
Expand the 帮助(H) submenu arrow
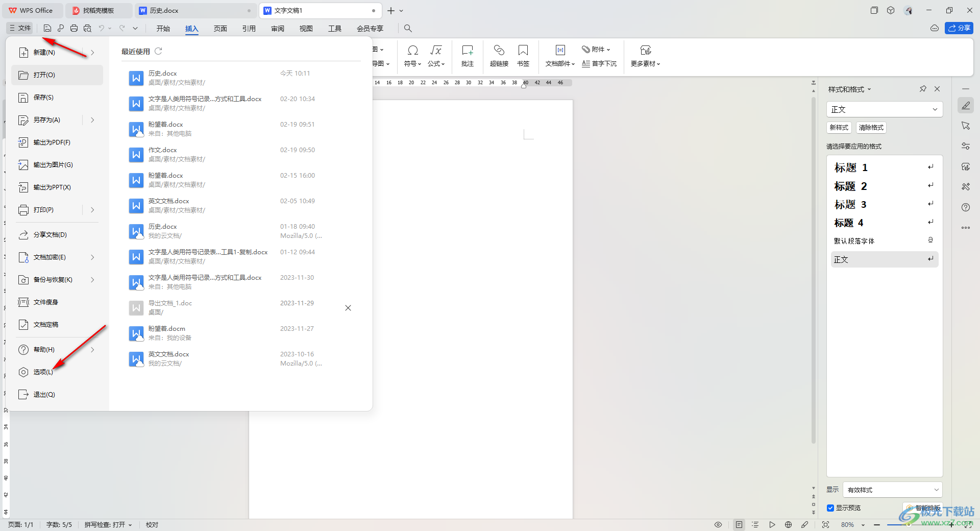(92, 350)
